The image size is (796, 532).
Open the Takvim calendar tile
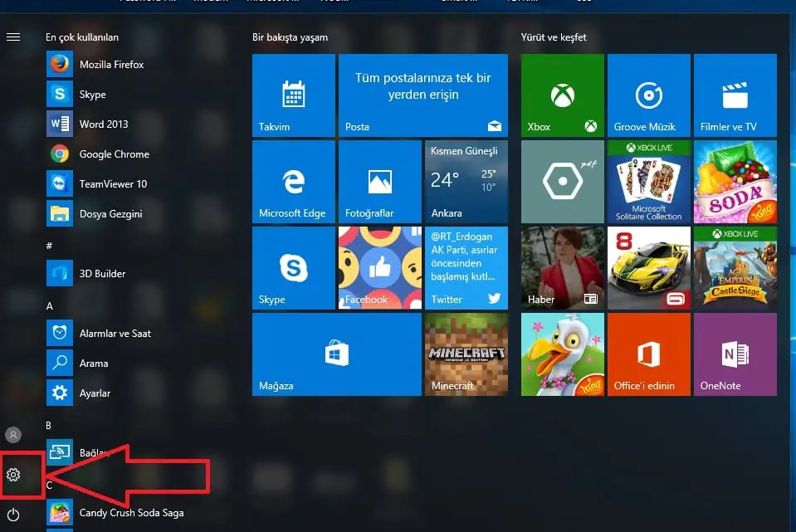click(293, 95)
